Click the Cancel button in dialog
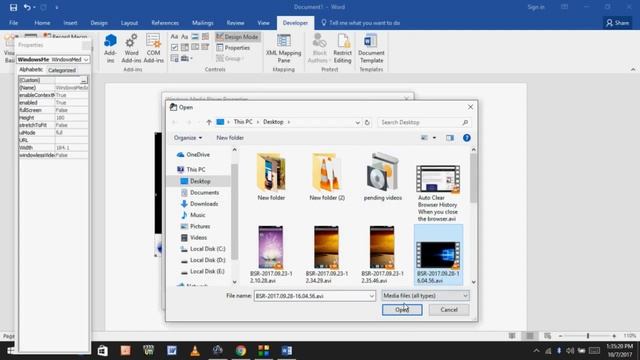 point(449,310)
